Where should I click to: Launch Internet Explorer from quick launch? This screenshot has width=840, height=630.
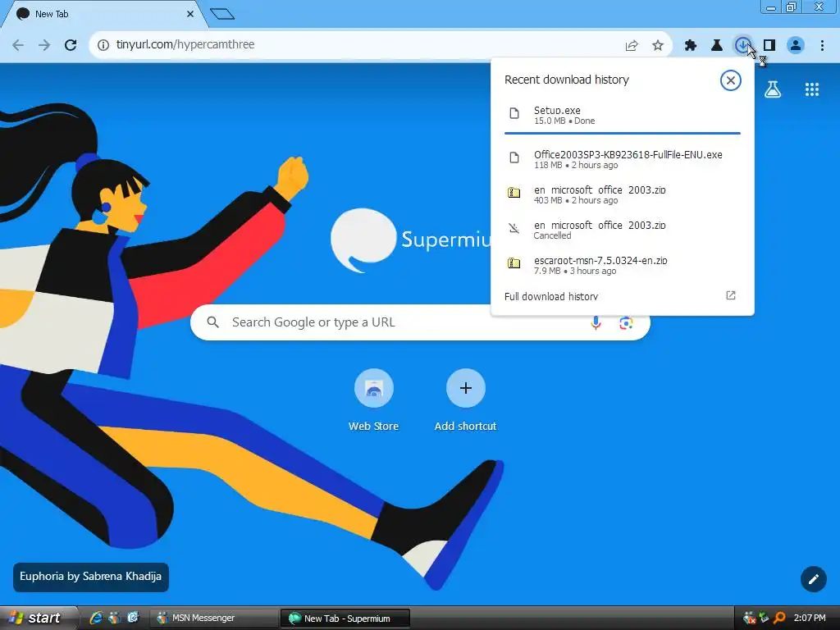pos(96,619)
